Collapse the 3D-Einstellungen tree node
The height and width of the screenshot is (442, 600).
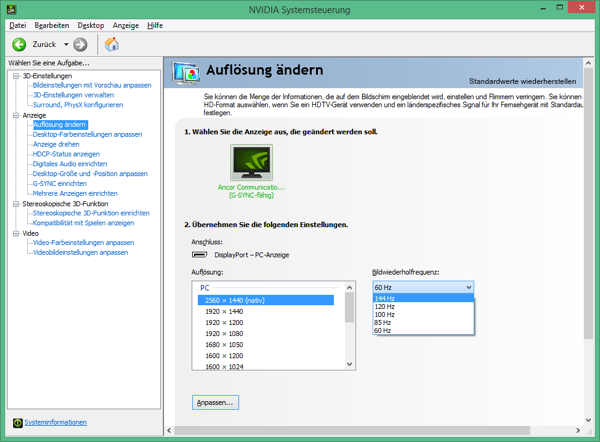(x=16, y=76)
